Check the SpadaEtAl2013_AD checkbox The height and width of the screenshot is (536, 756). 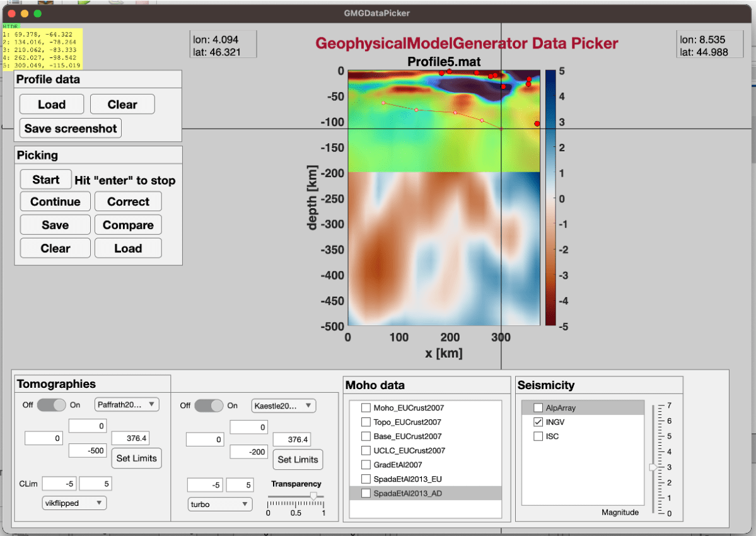coord(366,493)
